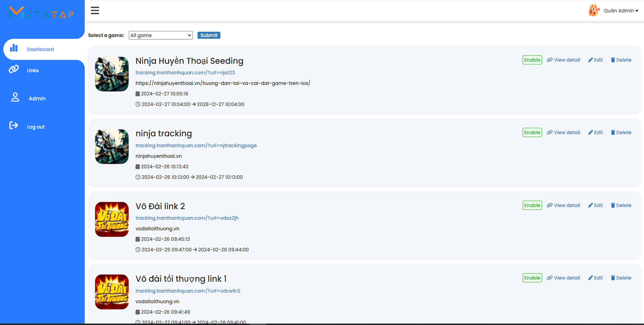Viewport: 644px width, 325px height.
Task: View detail of Ninja Huyền Thoại Seeding
Action: coord(564,60)
